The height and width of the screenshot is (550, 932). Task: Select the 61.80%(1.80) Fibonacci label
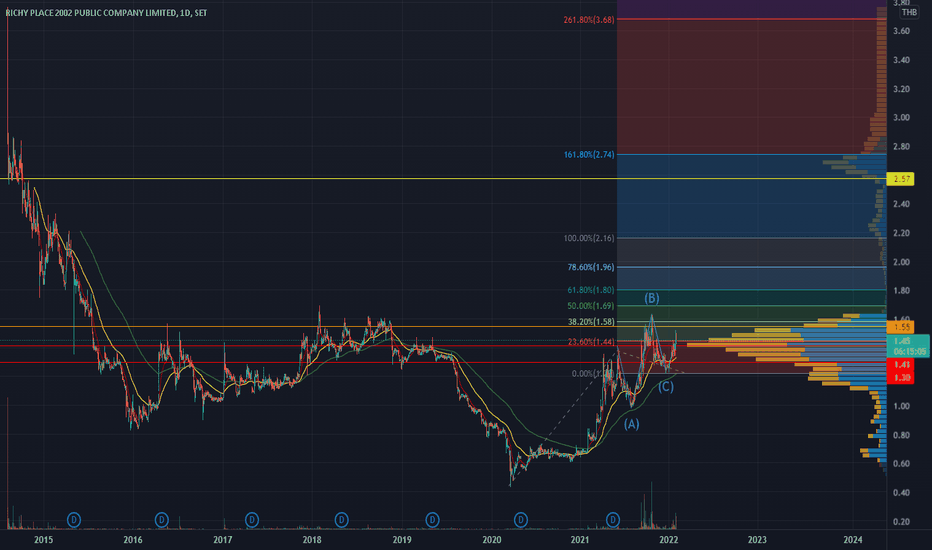[591, 290]
